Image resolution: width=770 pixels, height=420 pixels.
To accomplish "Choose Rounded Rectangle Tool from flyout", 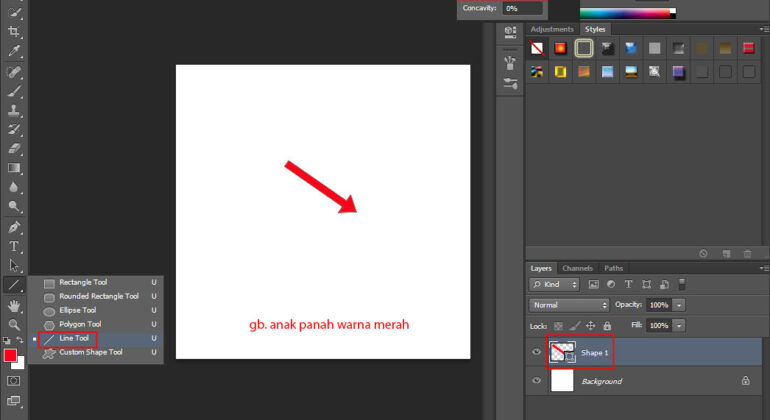I will (96, 296).
